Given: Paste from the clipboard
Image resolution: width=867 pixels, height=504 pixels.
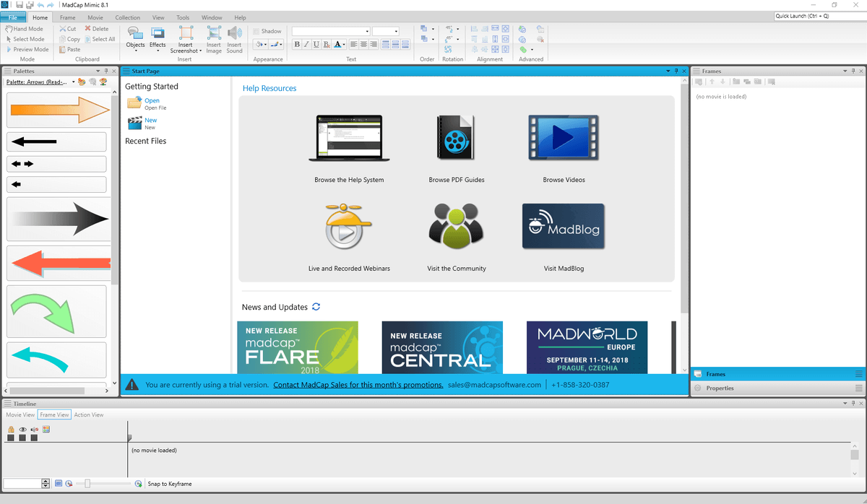Looking at the screenshot, I should [x=69, y=49].
